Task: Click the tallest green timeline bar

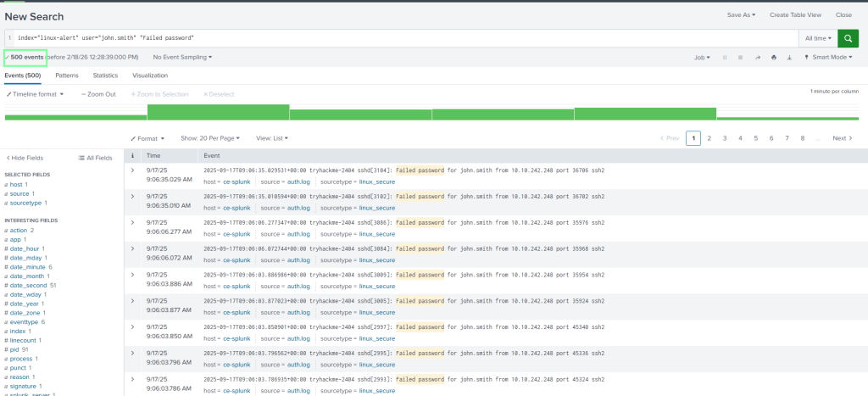Action: click(x=218, y=112)
